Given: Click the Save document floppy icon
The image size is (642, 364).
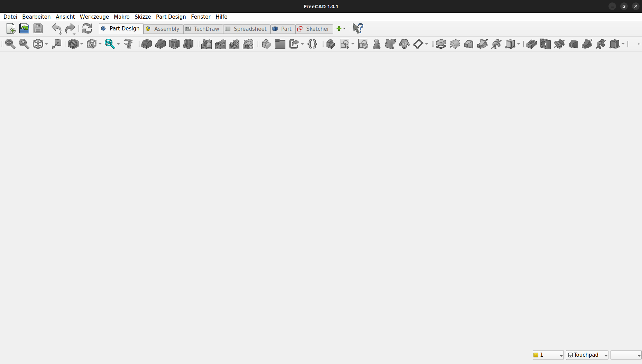Looking at the screenshot, I should click(x=38, y=29).
